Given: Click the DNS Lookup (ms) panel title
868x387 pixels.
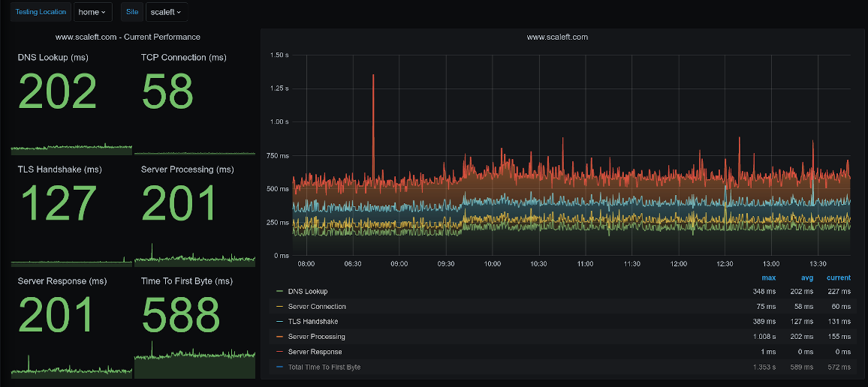Looking at the screenshot, I should [53, 58].
